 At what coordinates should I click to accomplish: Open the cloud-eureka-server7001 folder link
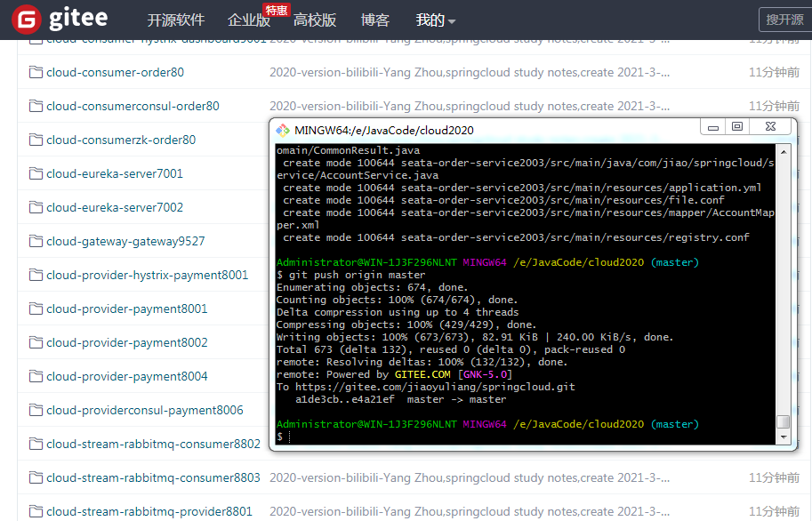[115, 173]
